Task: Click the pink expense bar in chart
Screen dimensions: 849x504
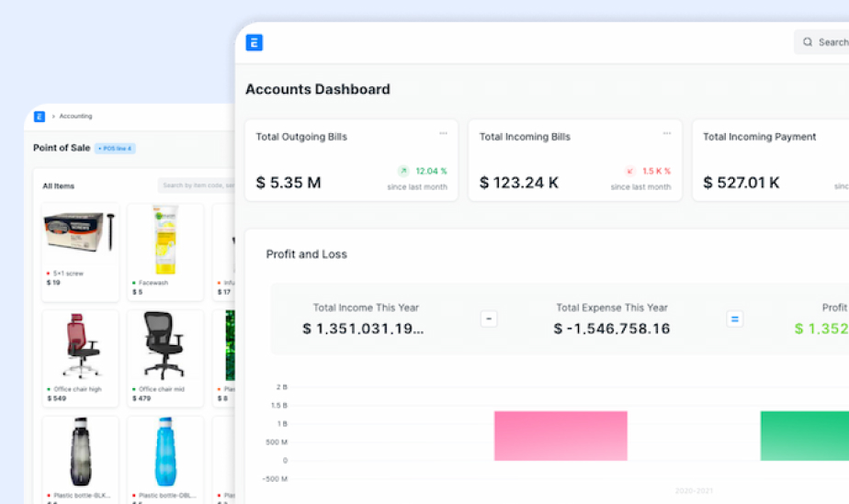Action: click(560, 436)
